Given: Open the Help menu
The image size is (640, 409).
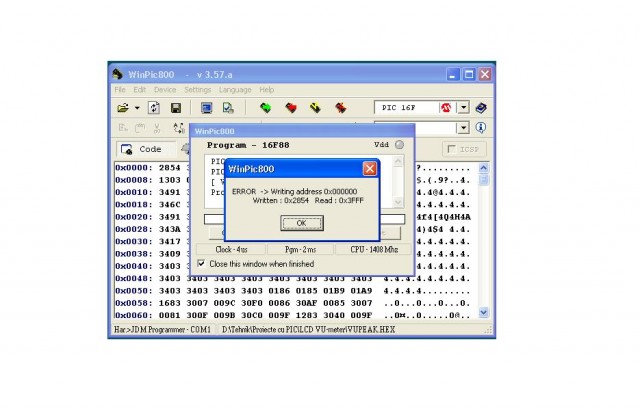Looking at the screenshot, I should click(x=267, y=89).
